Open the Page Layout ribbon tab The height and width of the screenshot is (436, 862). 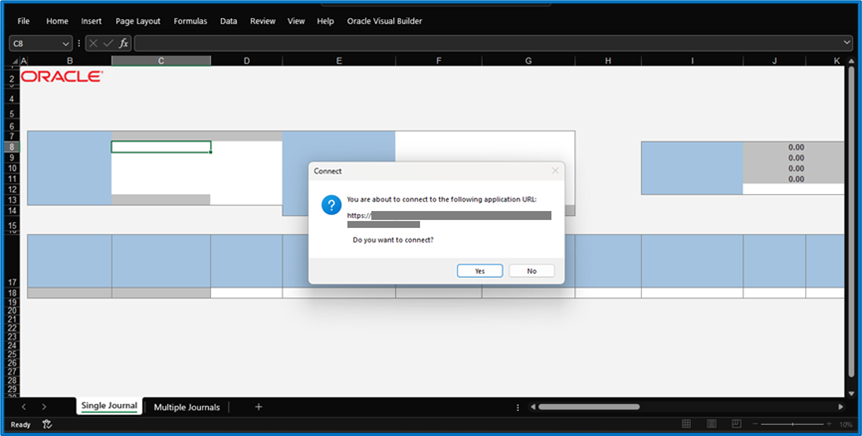(x=138, y=21)
